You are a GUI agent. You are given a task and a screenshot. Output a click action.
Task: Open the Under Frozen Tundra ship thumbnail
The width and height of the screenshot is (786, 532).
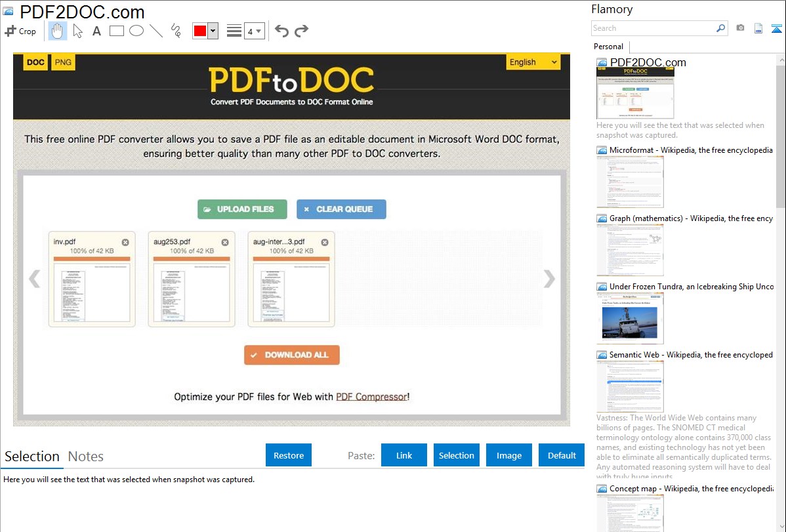pos(630,318)
